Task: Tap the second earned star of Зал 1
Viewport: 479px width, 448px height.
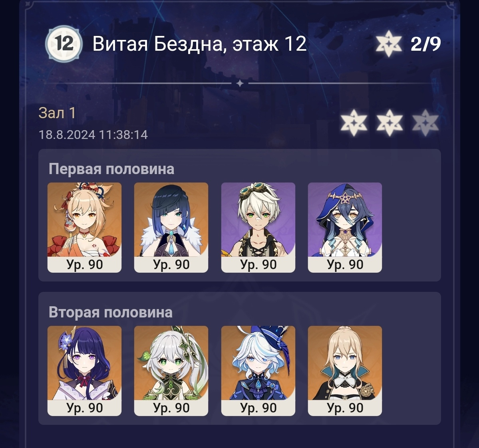Action: 390,123
